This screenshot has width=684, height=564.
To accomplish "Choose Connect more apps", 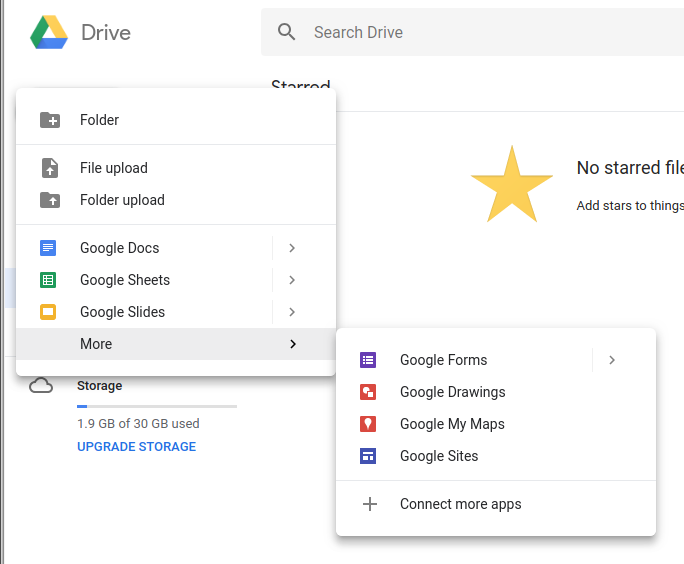I will (496, 504).
